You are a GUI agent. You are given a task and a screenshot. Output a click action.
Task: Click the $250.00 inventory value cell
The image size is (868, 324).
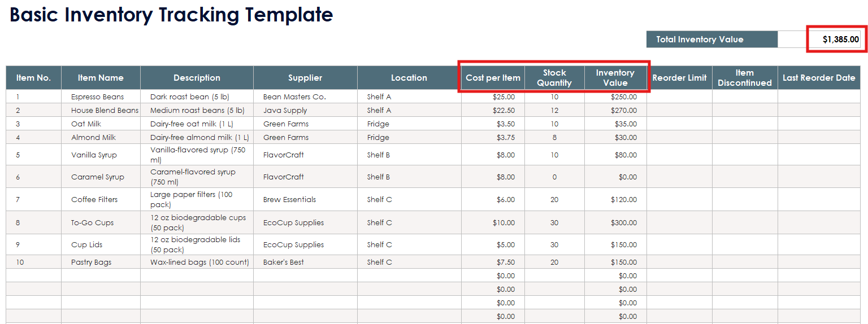[x=615, y=97]
